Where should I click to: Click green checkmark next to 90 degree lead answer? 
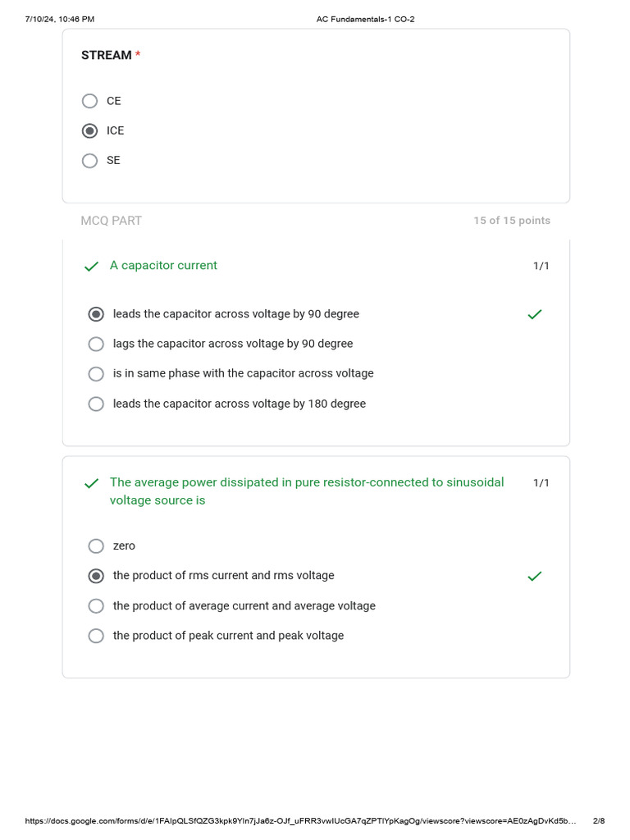[x=535, y=314]
